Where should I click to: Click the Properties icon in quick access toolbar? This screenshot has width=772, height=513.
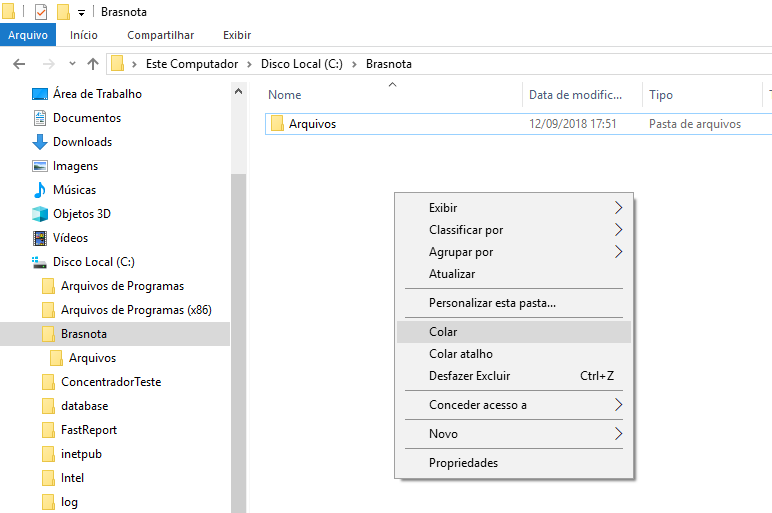point(41,12)
